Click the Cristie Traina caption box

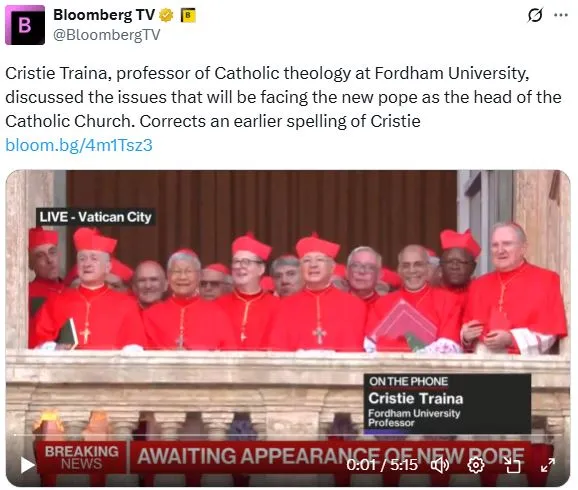447,403
